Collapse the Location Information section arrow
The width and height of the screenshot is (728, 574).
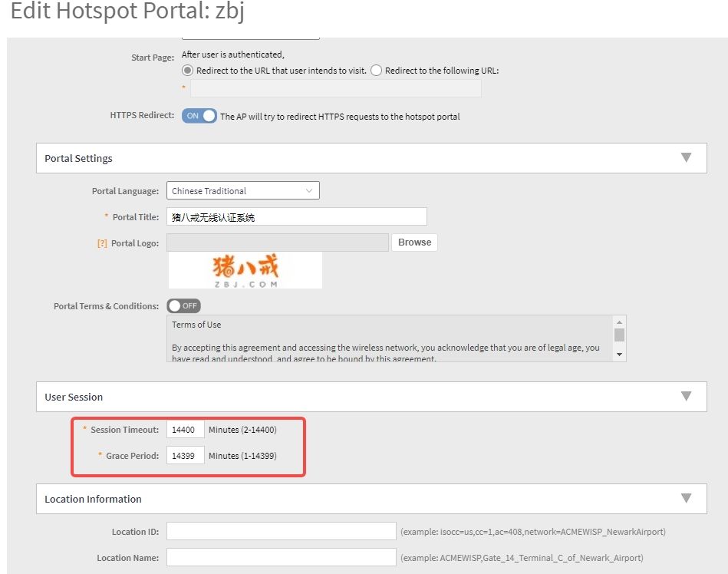(686, 498)
